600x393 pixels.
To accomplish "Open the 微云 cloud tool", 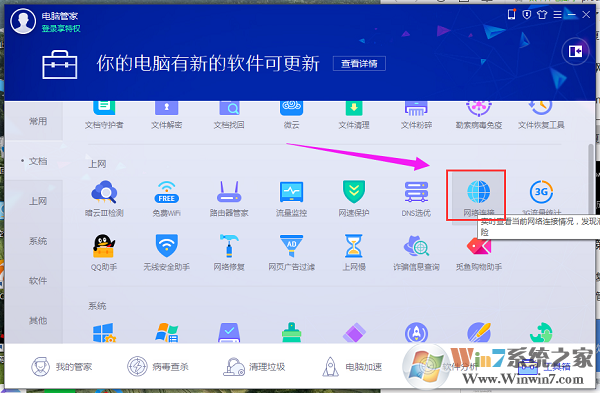I will tap(291, 116).
